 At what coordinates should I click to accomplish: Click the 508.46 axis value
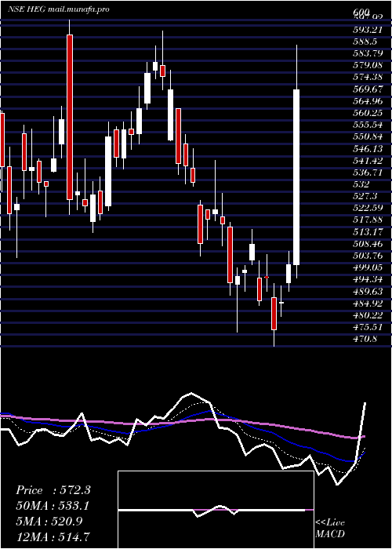click(x=367, y=244)
